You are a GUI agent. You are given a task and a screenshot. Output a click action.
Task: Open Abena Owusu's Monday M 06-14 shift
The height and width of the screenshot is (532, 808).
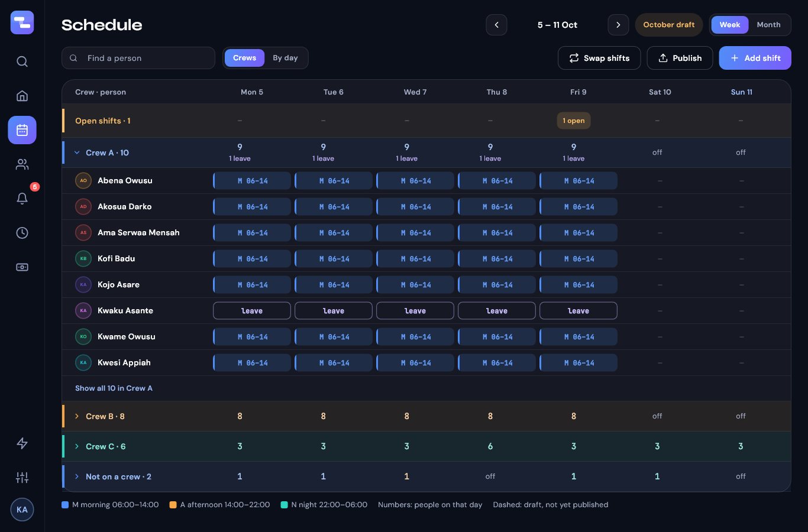coord(252,181)
